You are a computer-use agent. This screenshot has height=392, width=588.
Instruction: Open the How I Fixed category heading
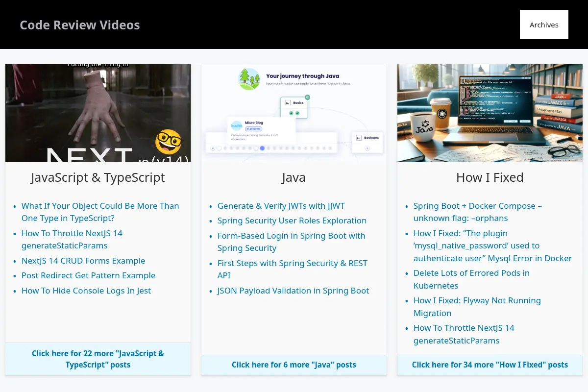pyautogui.click(x=490, y=177)
